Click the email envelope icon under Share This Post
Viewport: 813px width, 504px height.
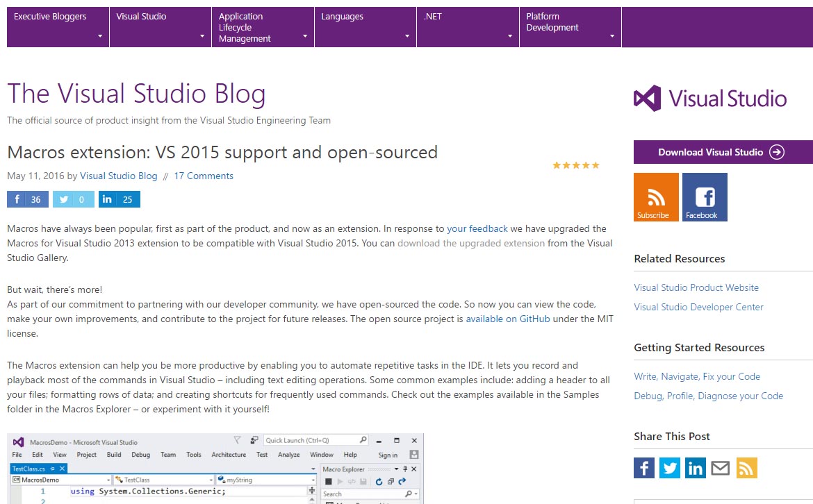[721, 468]
